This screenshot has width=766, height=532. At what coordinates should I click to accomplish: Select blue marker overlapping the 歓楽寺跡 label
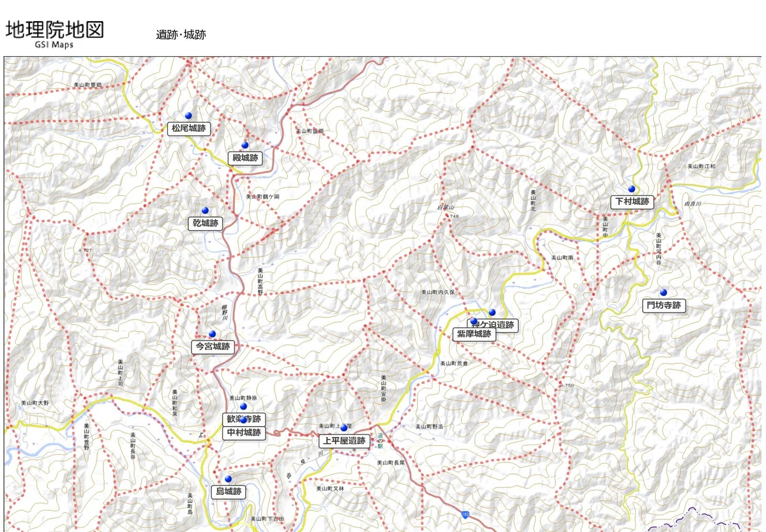point(243,420)
